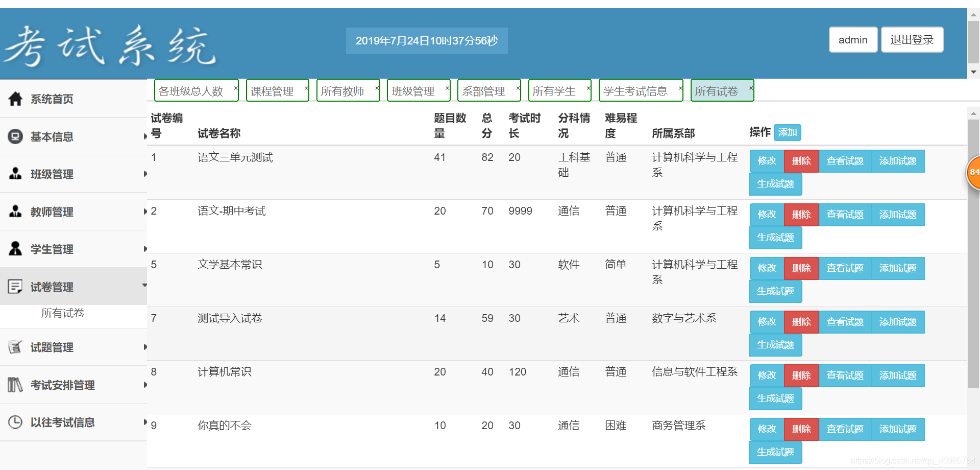Click 查看试题 for 语文-期中考试

coord(845,215)
